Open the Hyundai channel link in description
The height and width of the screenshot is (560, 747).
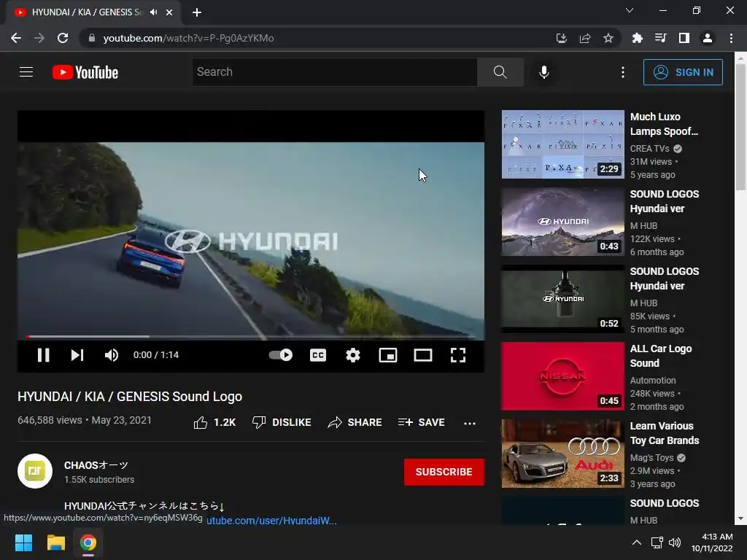coord(271,521)
